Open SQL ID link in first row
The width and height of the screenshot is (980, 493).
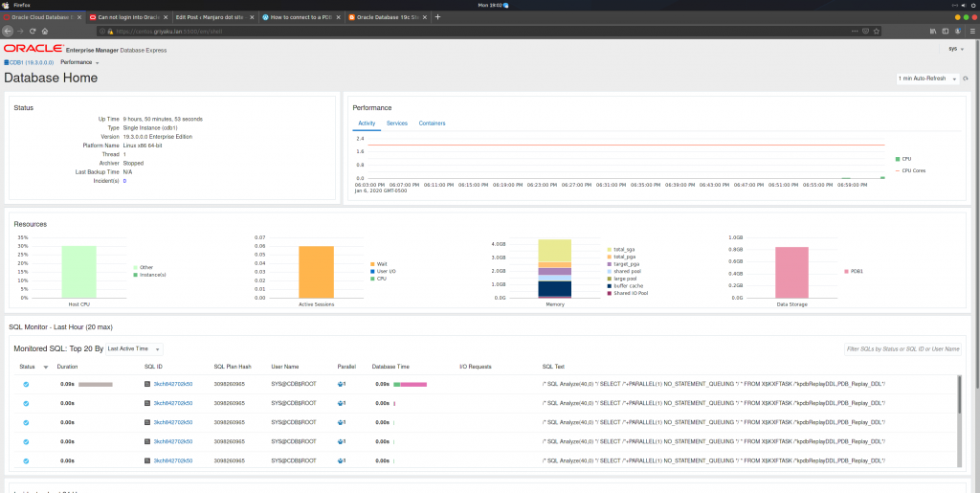pos(173,384)
